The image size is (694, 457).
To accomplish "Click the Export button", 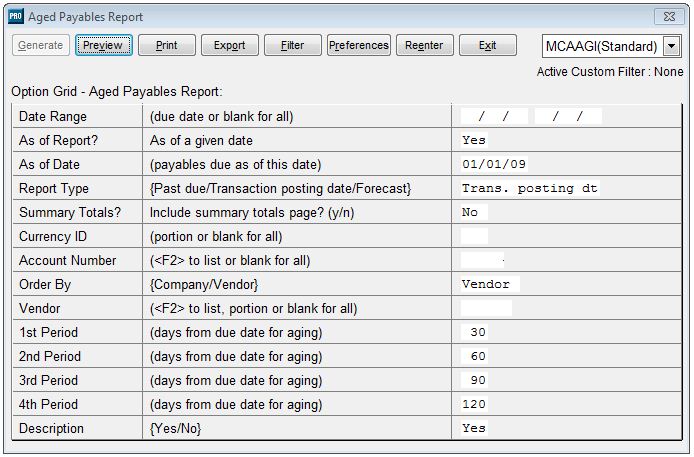I will [x=229, y=45].
